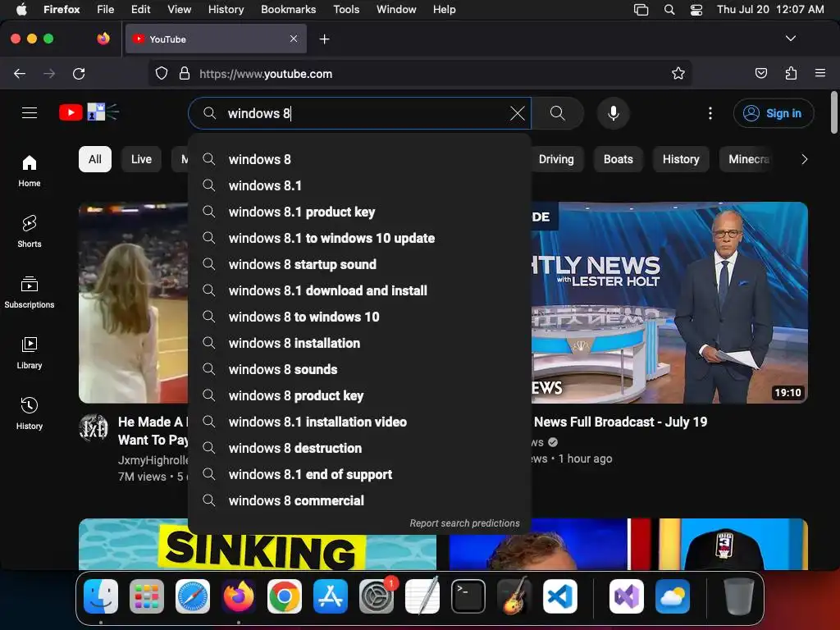Choose suggestion "windows 8 commercial"
Viewport: 840px width, 630px height.
click(x=359, y=500)
